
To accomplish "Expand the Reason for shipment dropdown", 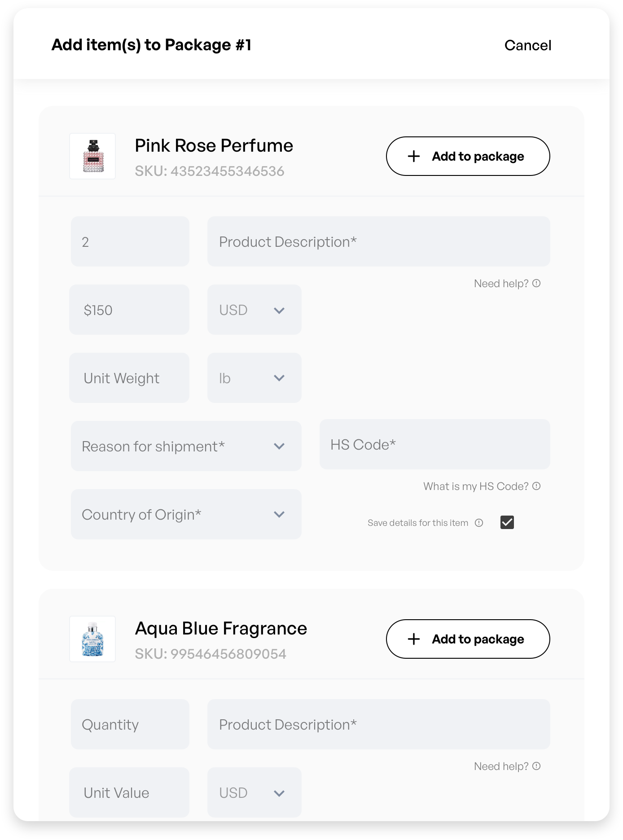I will coord(186,446).
